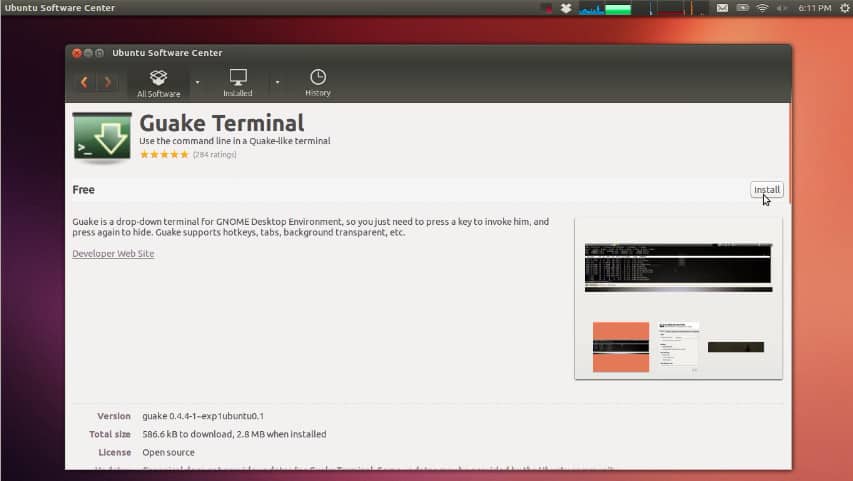Screen dimensions: 853x481
Task: Open the 284 ratings reviews
Action: [215, 155]
